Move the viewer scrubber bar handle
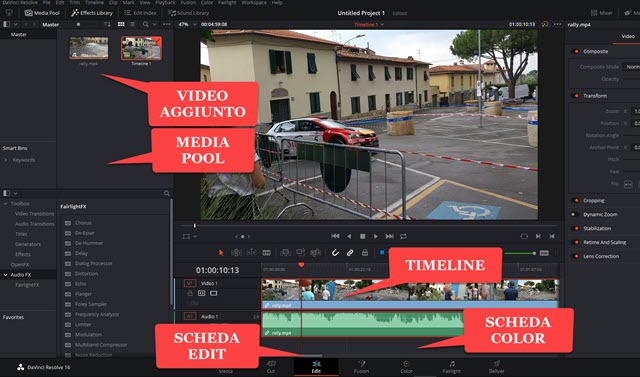This screenshot has width=640, height=377. click(195, 225)
